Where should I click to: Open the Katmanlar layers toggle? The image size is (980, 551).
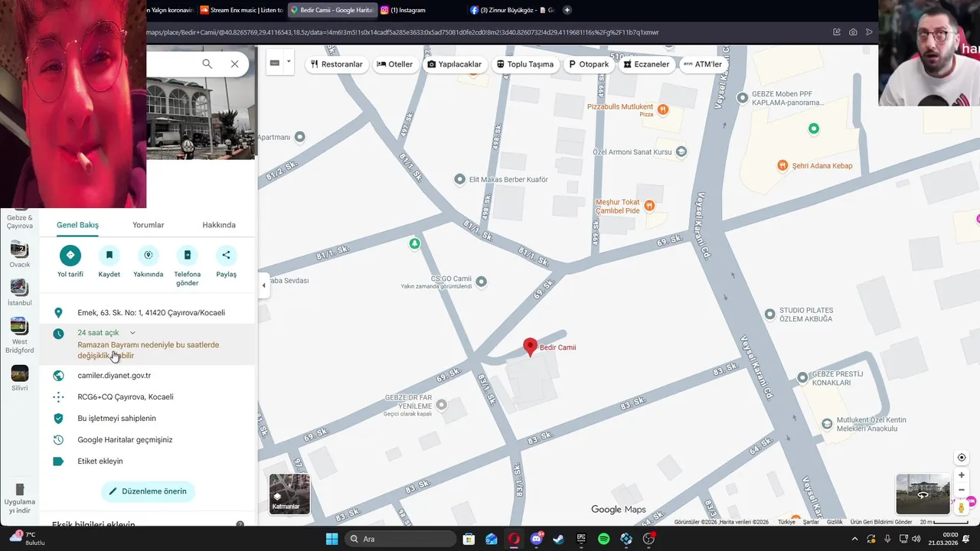coord(289,494)
